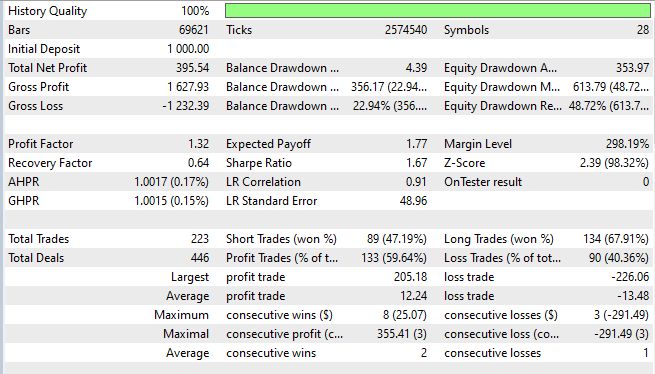Image resolution: width=655 pixels, height=374 pixels.
Task: Click the Margin Level value 298.19%
Action: coord(627,144)
